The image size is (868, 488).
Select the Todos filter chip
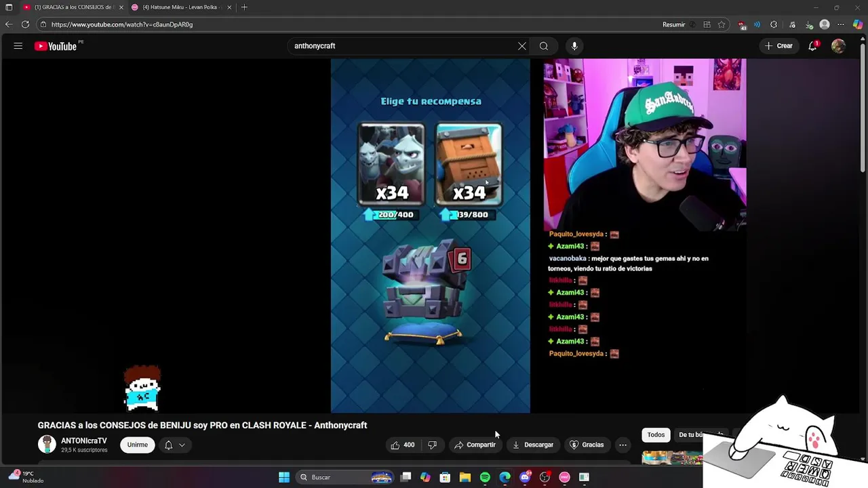tap(656, 434)
